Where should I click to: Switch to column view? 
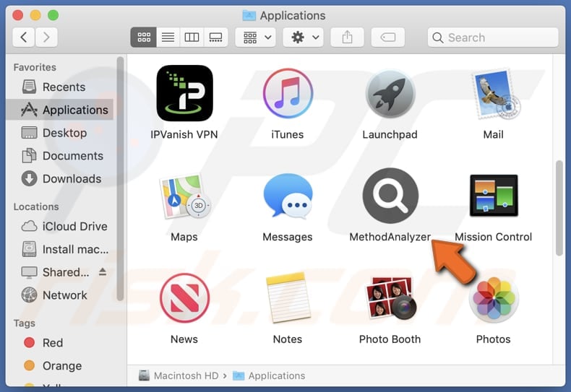(192, 37)
